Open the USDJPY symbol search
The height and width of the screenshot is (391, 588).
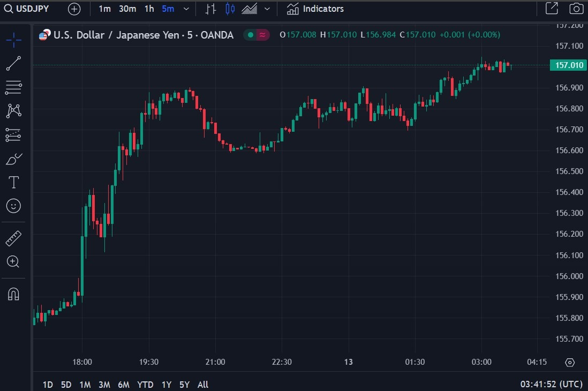click(x=26, y=9)
